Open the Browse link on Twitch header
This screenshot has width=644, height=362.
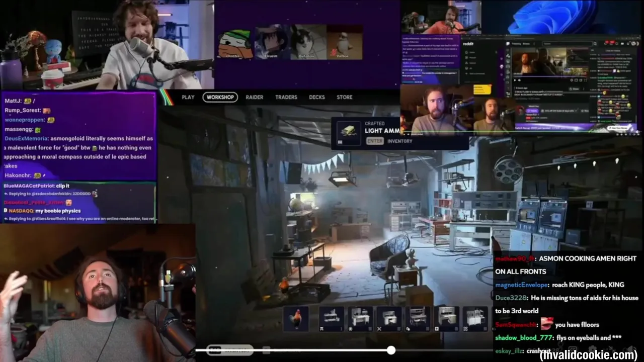[x=526, y=44]
